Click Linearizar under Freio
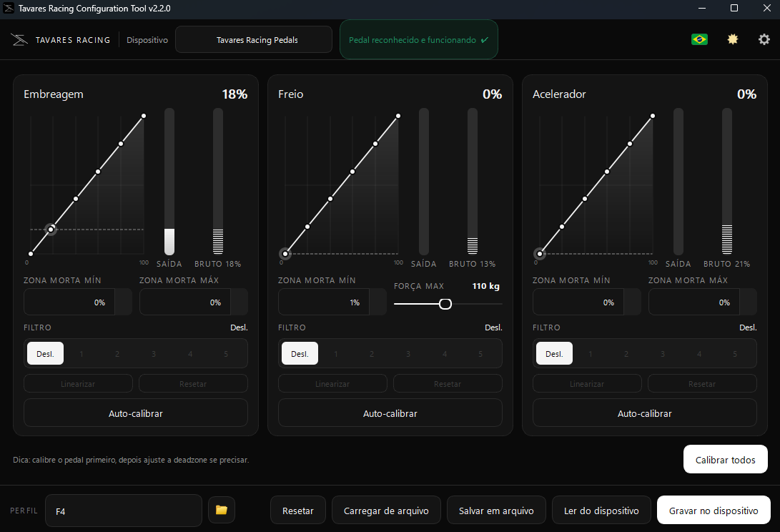The height and width of the screenshot is (532, 780). tap(332, 384)
